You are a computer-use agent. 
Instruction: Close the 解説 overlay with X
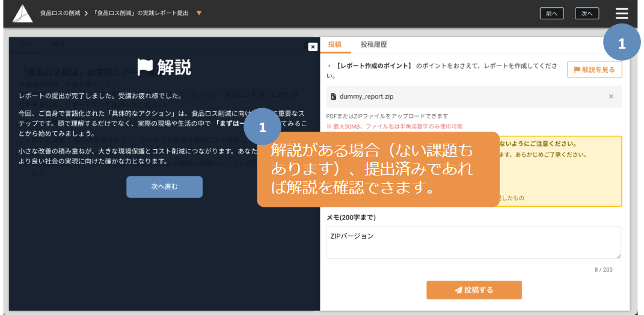pos(313,47)
